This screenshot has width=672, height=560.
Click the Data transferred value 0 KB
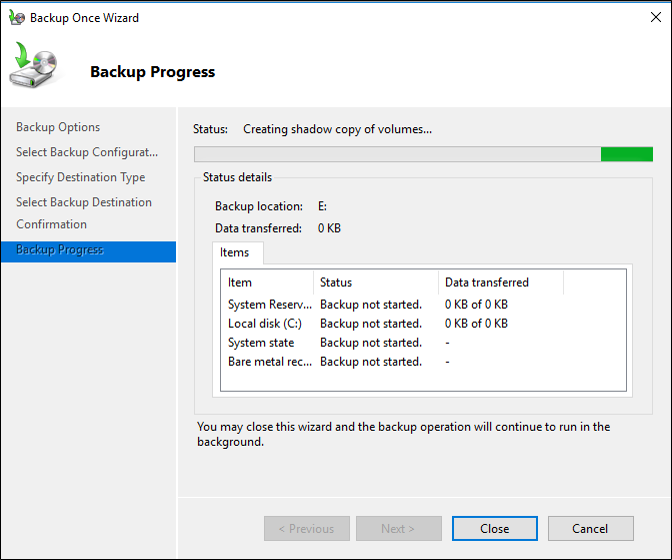[329, 228]
